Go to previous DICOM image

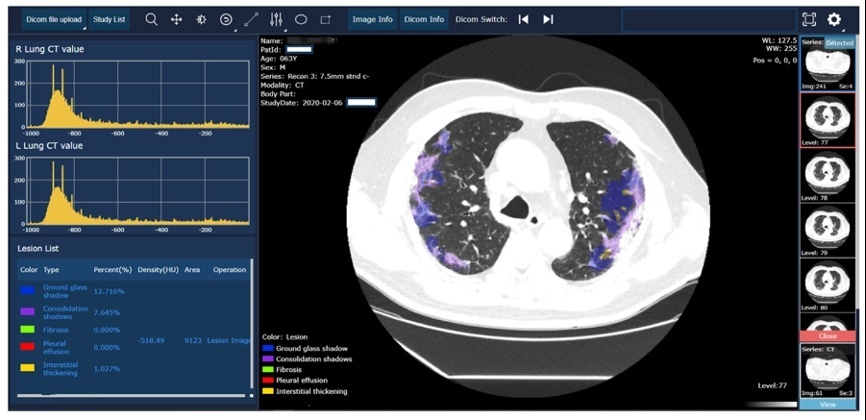[x=523, y=19]
